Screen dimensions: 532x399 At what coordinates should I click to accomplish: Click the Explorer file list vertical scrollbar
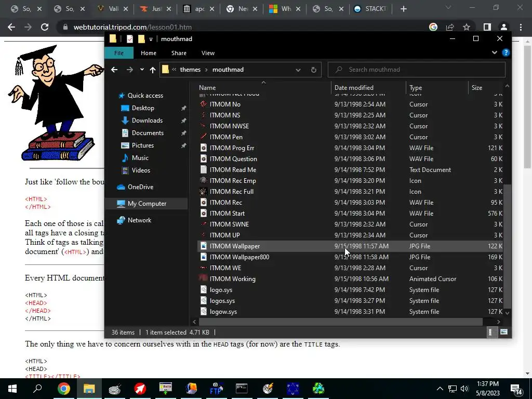click(507, 246)
